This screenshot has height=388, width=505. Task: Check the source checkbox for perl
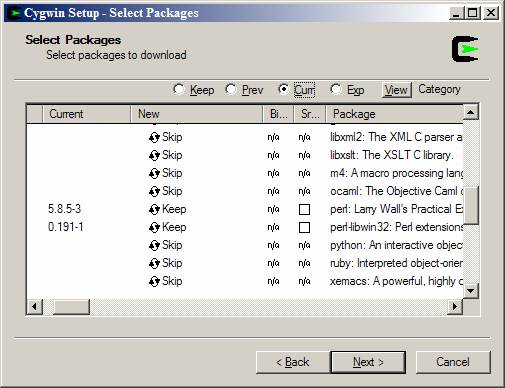[304, 209]
